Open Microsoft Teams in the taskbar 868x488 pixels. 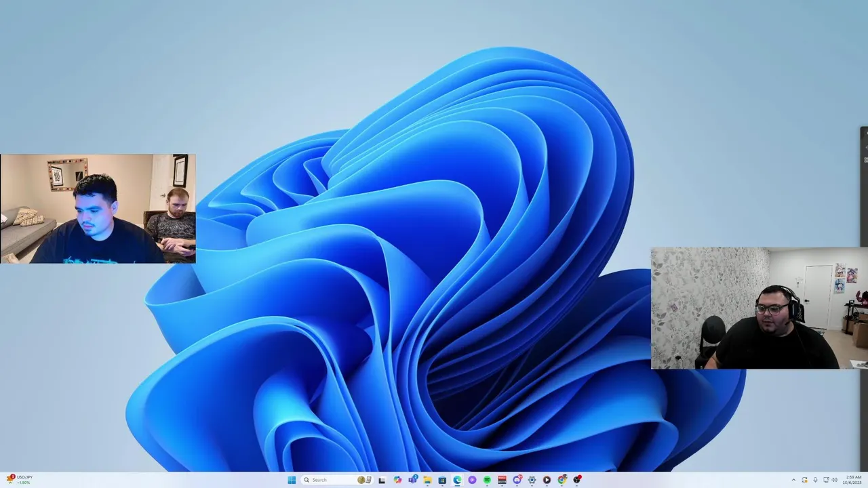point(413,480)
